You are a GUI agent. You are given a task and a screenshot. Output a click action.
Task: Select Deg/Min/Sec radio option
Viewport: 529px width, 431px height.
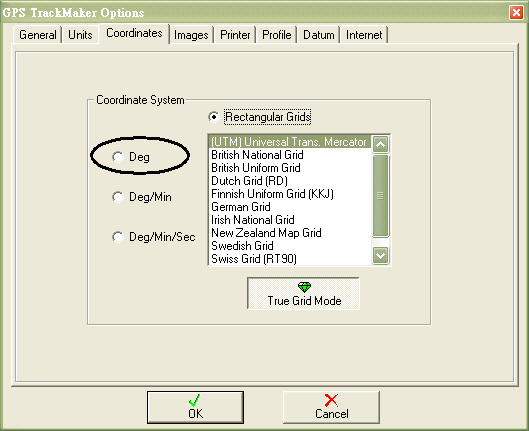click(118, 236)
